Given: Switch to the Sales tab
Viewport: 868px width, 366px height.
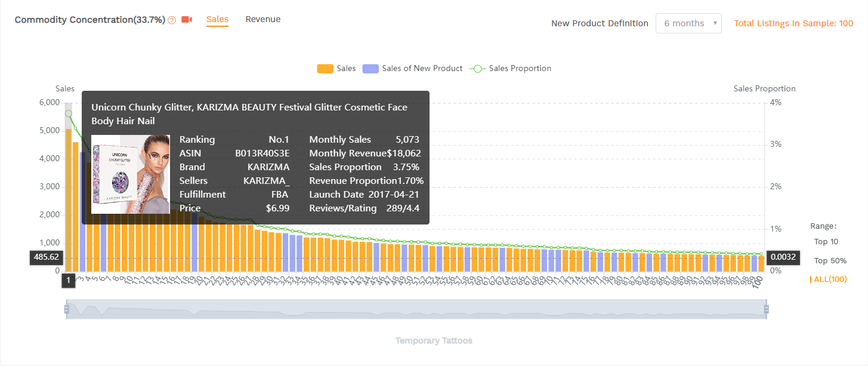Looking at the screenshot, I should [217, 19].
